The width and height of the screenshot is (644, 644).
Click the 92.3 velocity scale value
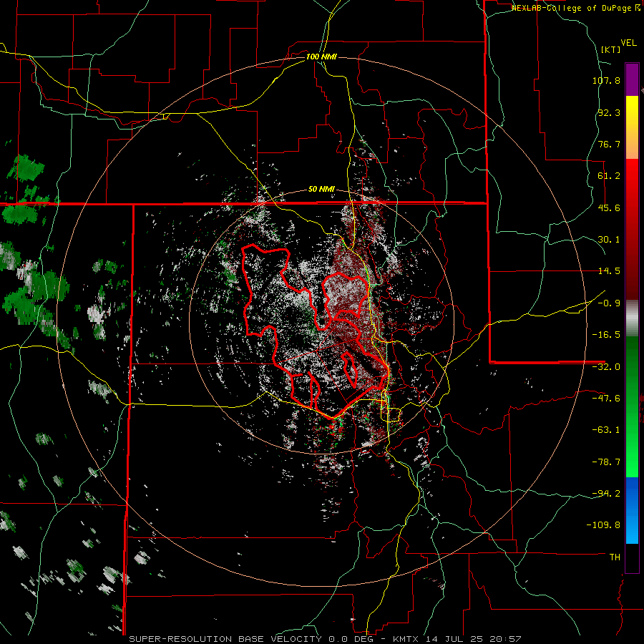pyautogui.click(x=609, y=112)
